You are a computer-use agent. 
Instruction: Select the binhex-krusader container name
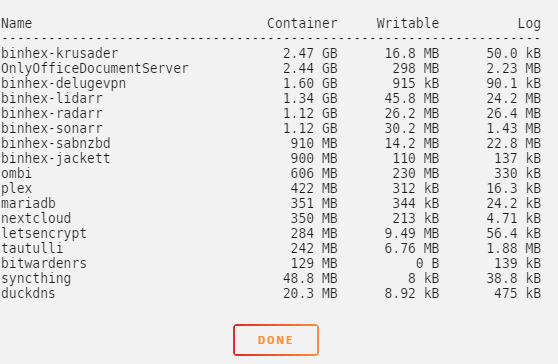(x=59, y=53)
